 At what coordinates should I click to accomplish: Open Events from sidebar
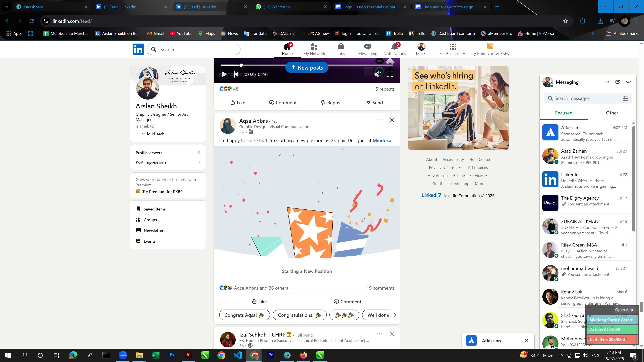[x=146, y=241]
